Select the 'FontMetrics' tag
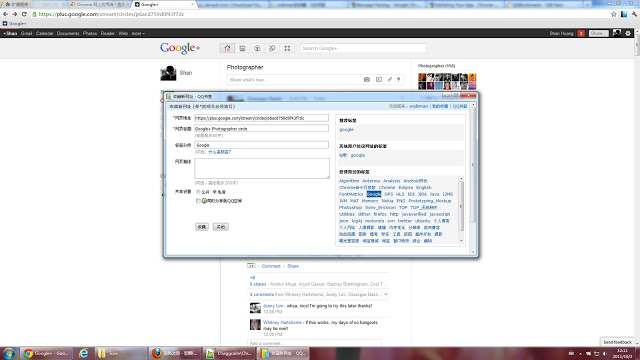 click(351, 194)
